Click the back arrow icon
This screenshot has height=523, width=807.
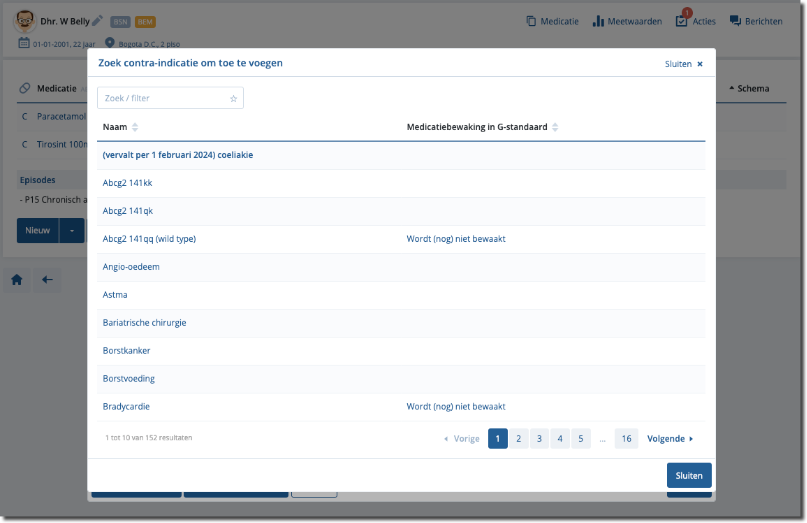click(47, 280)
